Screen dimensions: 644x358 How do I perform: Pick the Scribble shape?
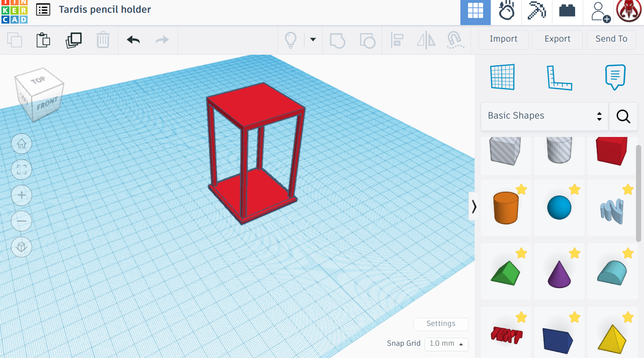coord(612,211)
